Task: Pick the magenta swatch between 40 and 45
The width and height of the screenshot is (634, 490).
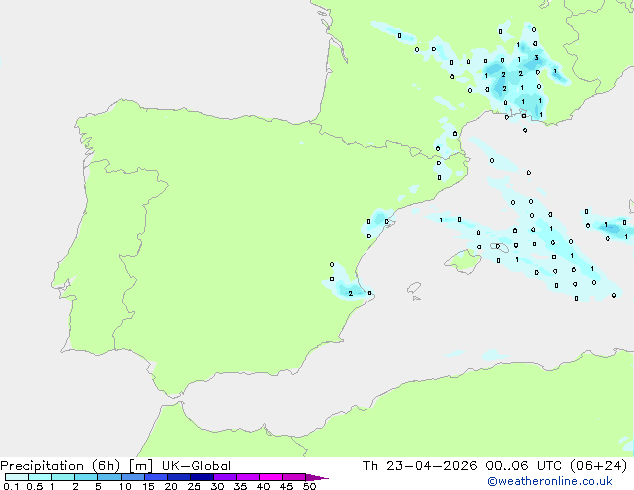Action: tap(271, 477)
